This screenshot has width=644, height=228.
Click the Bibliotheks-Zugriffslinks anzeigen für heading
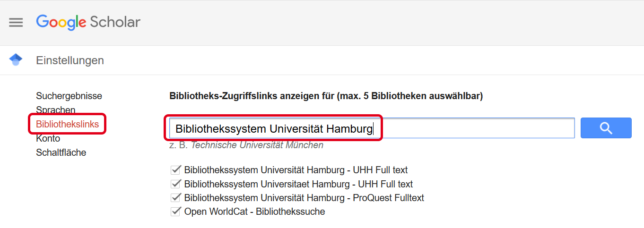tap(326, 96)
